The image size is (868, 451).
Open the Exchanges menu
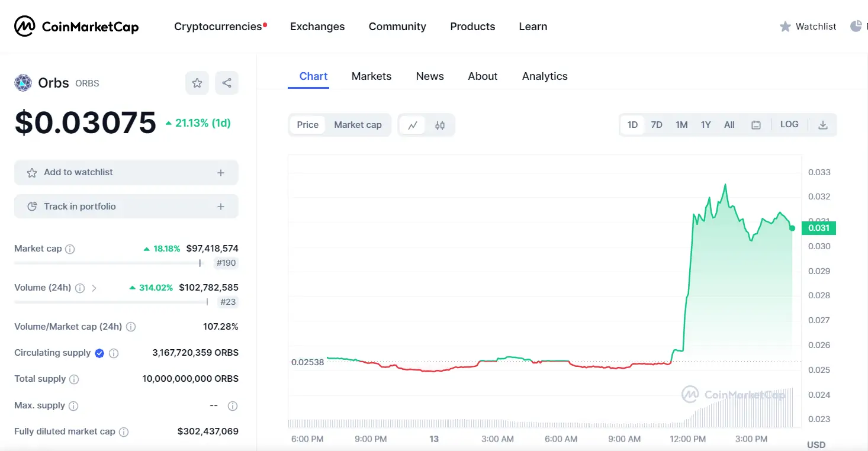[x=317, y=27]
